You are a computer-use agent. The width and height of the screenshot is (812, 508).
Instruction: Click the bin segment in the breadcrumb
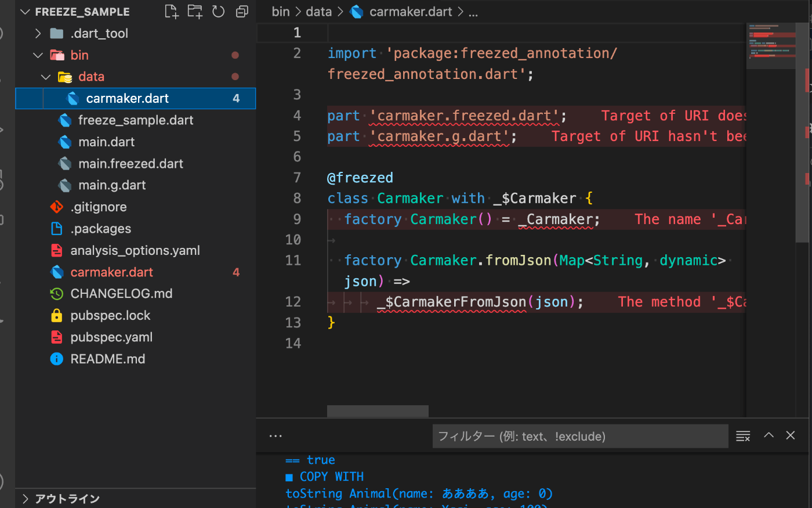pos(281,12)
